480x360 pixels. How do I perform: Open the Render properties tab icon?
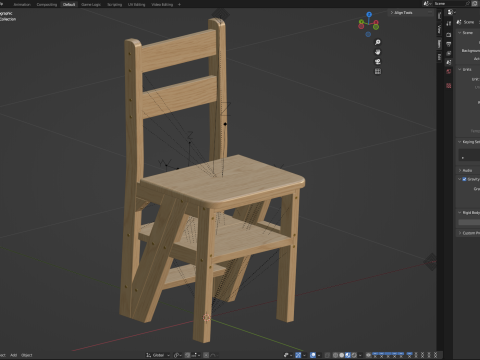(x=449, y=35)
